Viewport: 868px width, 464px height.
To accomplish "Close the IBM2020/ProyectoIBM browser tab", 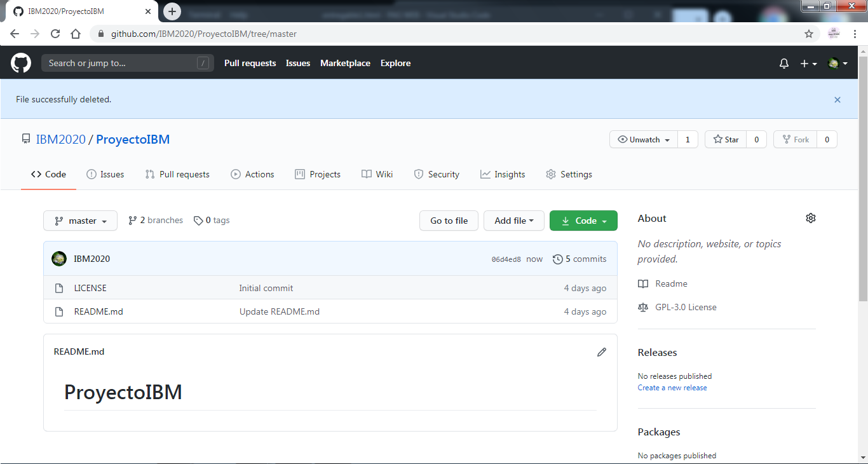I will [149, 11].
